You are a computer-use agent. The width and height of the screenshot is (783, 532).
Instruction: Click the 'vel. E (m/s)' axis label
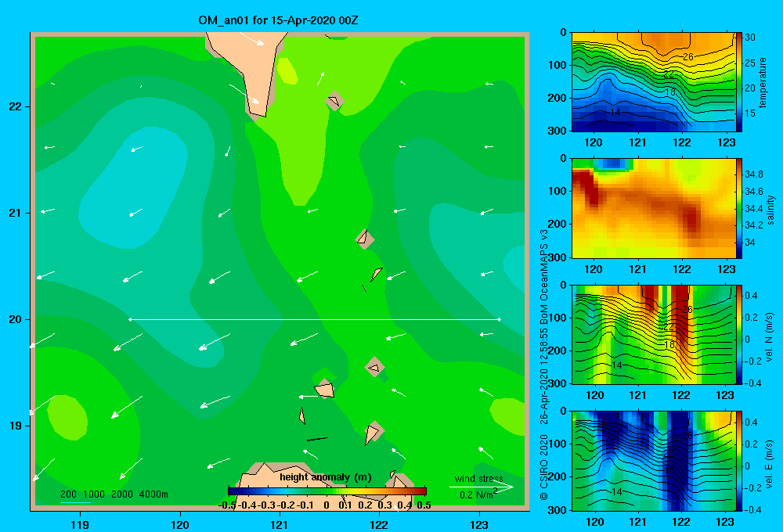(769, 464)
